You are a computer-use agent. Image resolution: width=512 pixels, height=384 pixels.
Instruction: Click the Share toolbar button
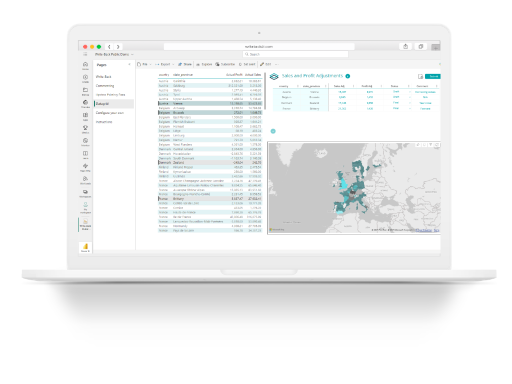pyautogui.click(x=185, y=64)
